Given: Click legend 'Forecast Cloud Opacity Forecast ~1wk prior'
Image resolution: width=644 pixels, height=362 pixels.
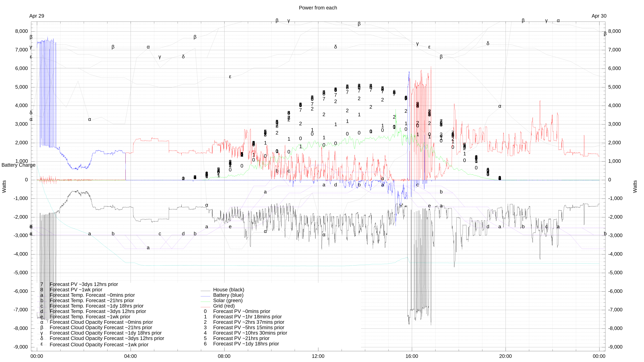Looking at the screenshot, I should click(x=99, y=345).
